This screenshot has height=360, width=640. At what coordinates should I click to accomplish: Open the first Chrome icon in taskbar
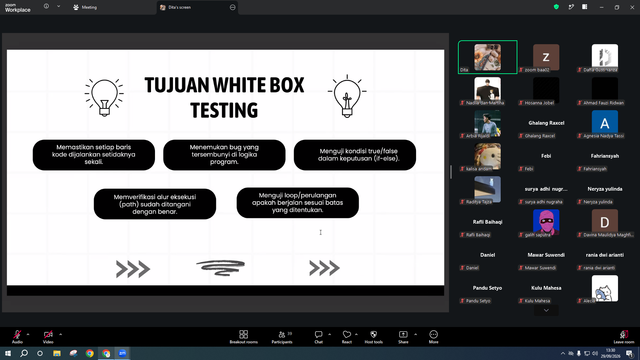point(89,353)
